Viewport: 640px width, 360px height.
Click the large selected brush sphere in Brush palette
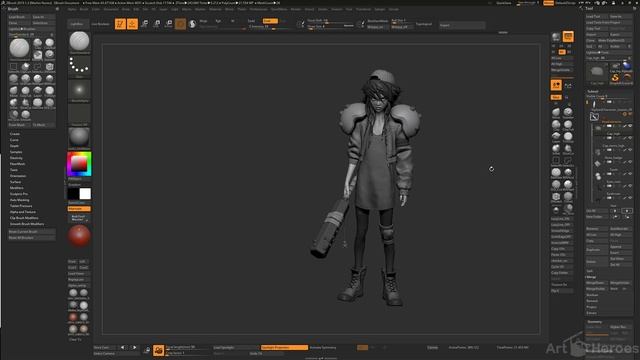(x=19, y=48)
